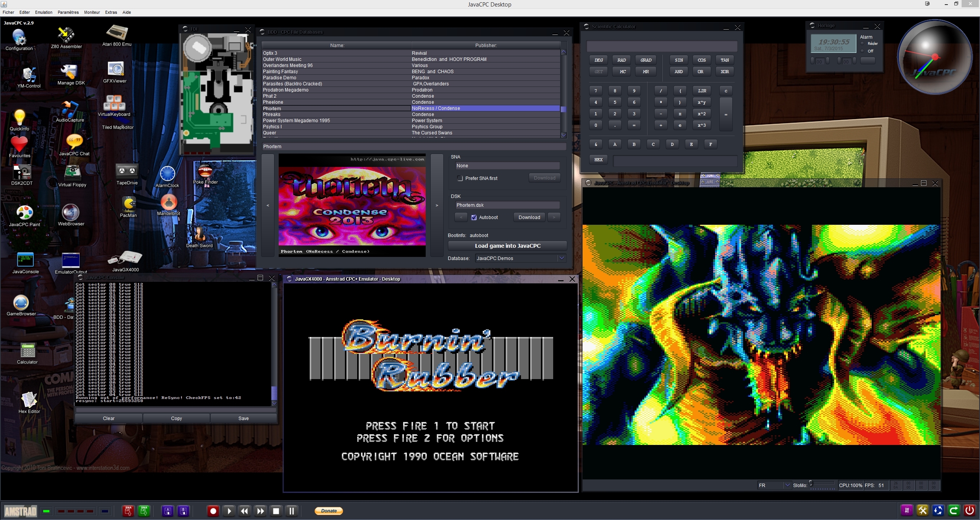This screenshot has height=520, width=980.
Task: Click Save in JavaCPC Console
Action: point(243,418)
